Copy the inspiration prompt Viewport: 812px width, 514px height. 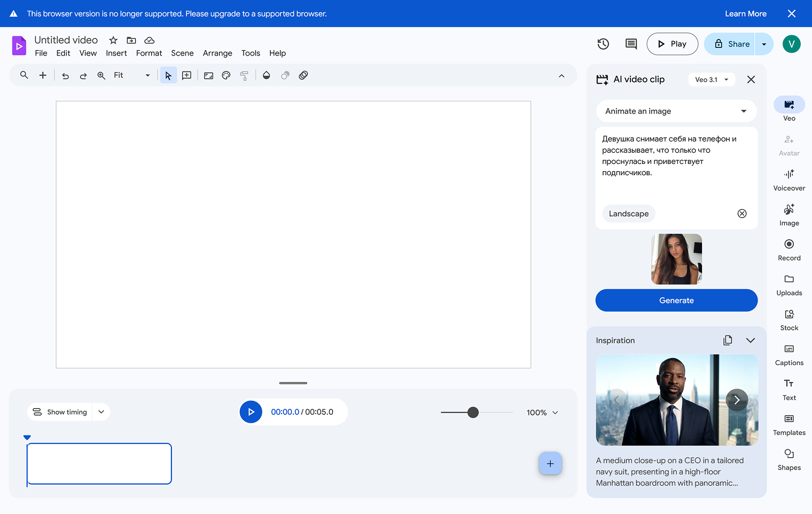[x=728, y=341]
